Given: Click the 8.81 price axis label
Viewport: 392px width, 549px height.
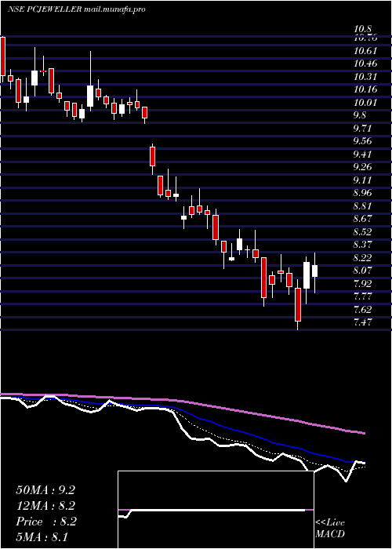Looking at the screenshot, I should pyautogui.click(x=362, y=205).
